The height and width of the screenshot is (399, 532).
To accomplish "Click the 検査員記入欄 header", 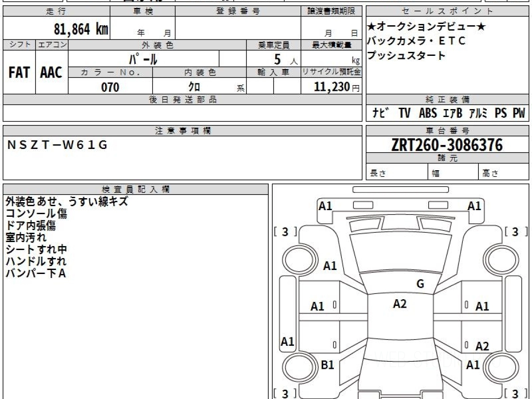I will [136, 189].
